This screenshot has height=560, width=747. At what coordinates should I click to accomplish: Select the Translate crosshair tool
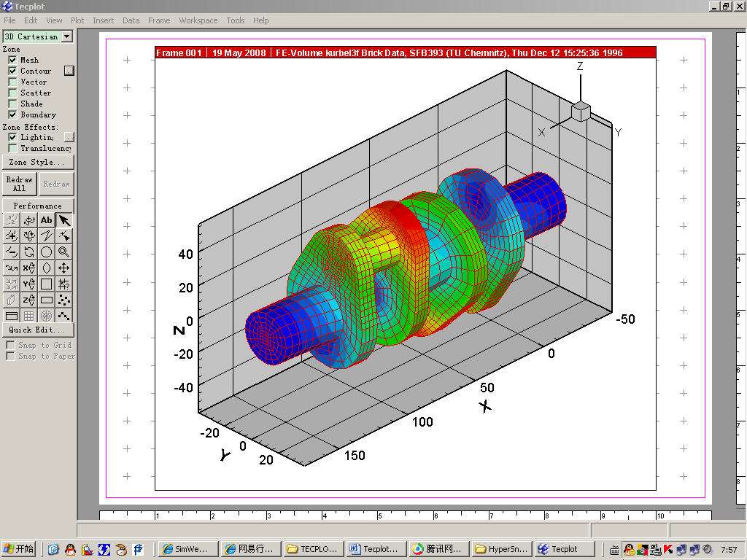[63, 268]
